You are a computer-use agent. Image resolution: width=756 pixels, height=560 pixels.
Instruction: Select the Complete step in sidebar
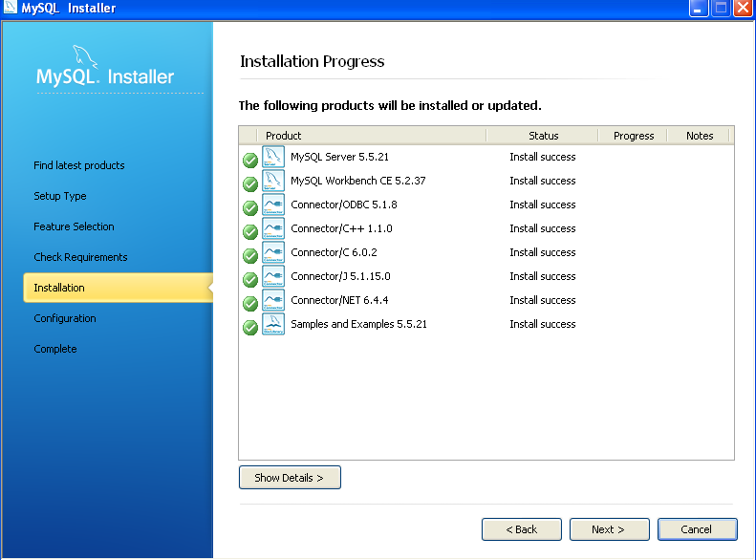(x=55, y=349)
